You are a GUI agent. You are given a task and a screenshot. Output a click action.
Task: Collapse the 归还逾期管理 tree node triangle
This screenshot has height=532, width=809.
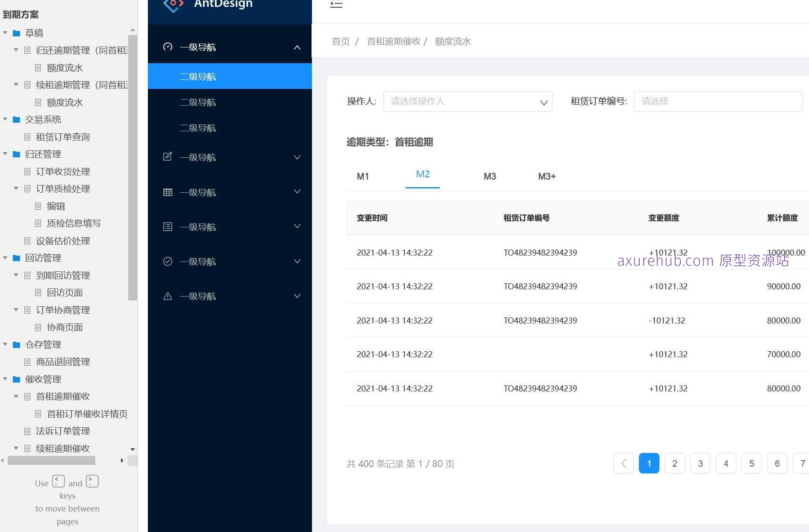(x=16, y=50)
